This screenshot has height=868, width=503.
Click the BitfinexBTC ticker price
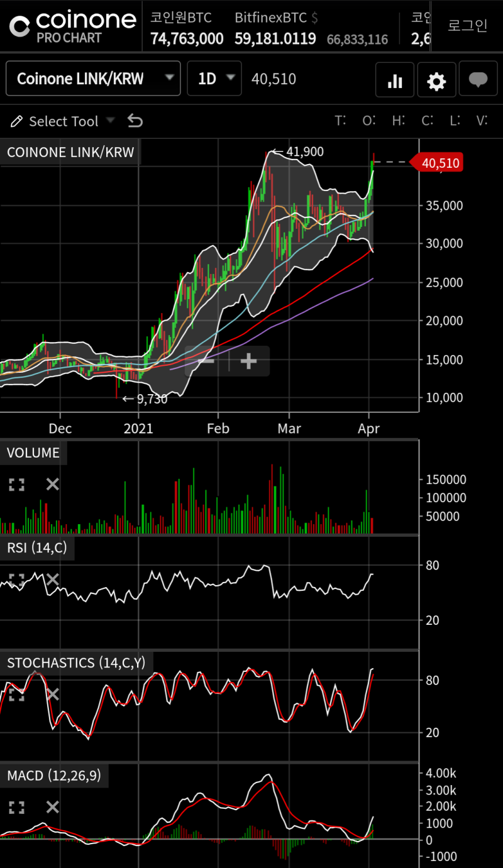click(275, 39)
